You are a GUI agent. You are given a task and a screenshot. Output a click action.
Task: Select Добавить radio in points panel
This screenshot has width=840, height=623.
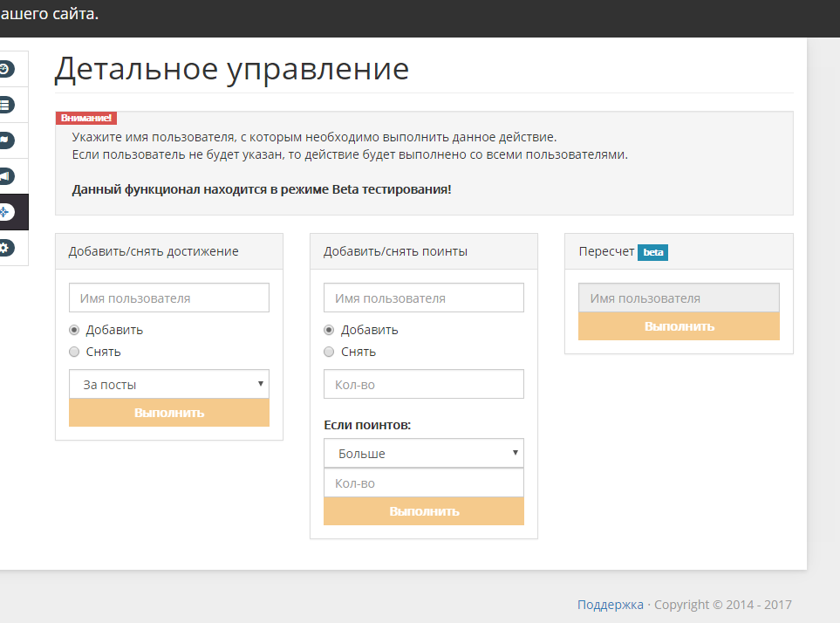click(x=329, y=330)
